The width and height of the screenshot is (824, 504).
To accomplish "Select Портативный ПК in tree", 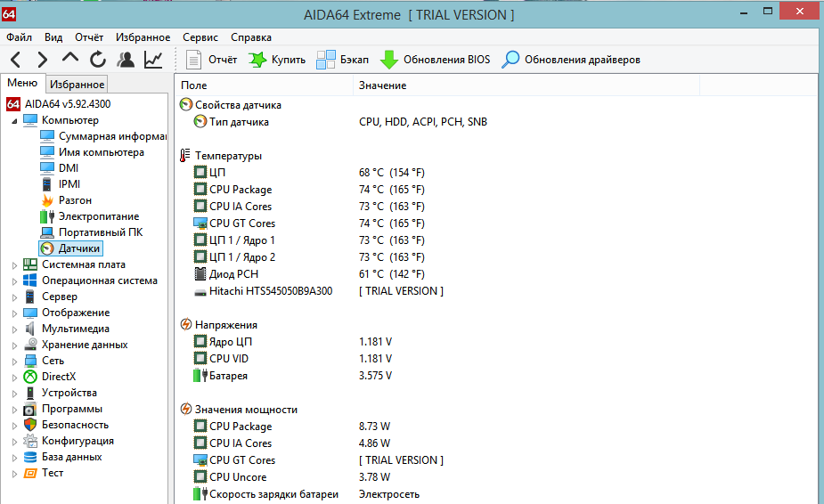I will tap(101, 232).
